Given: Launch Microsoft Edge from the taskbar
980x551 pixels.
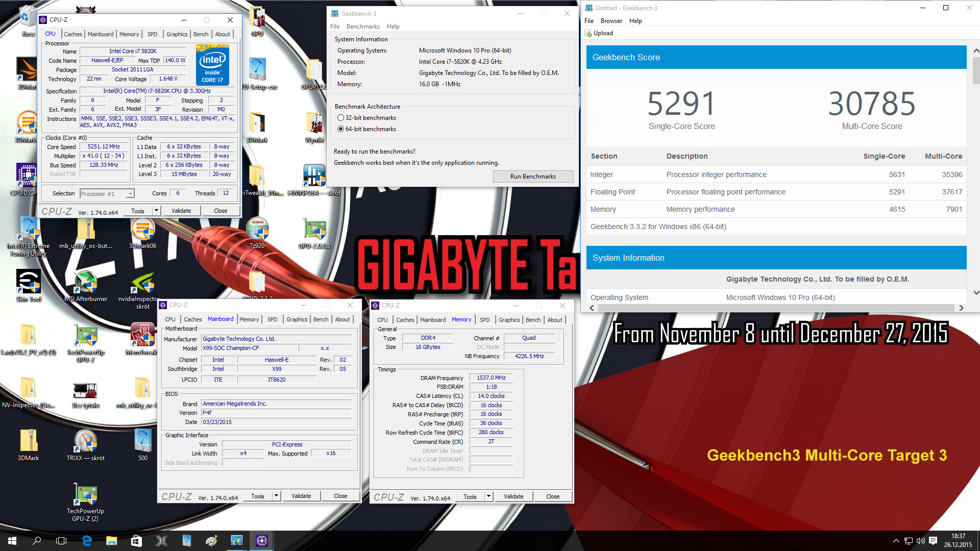Looking at the screenshot, I should tap(87, 541).
